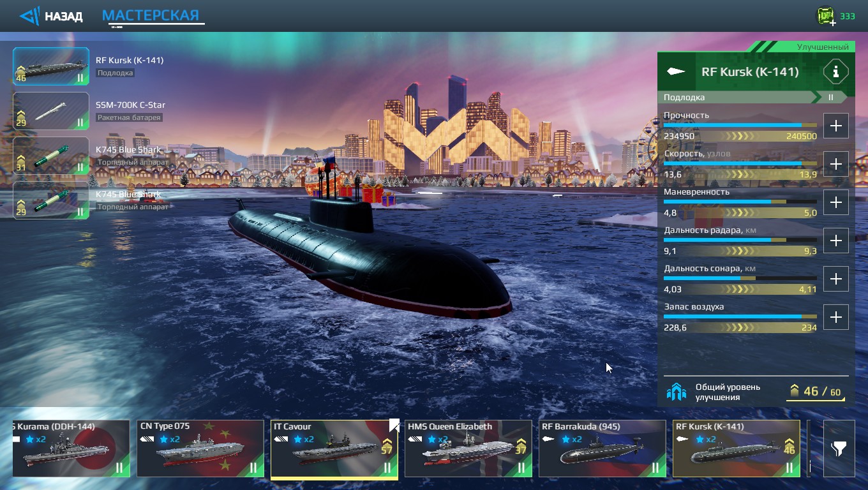Select RF Kursk (K-141) submarine slot thumbnail
This screenshot has width=868, height=490.
click(51, 66)
